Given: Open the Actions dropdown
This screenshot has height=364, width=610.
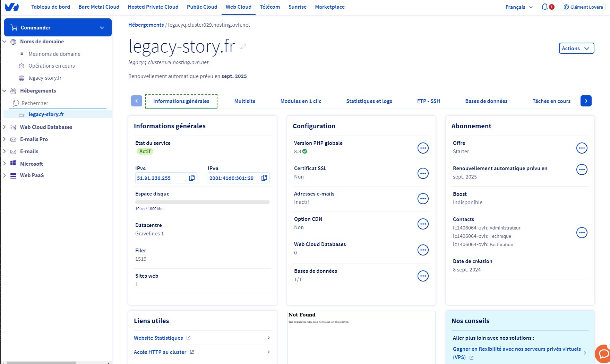Looking at the screenshot, I should point(576,49).
